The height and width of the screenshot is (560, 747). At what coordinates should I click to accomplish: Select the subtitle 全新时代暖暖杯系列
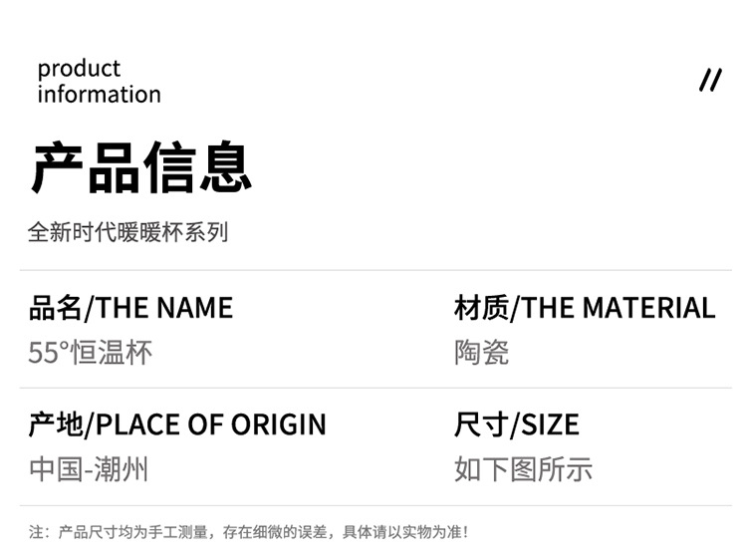point(128,232)
